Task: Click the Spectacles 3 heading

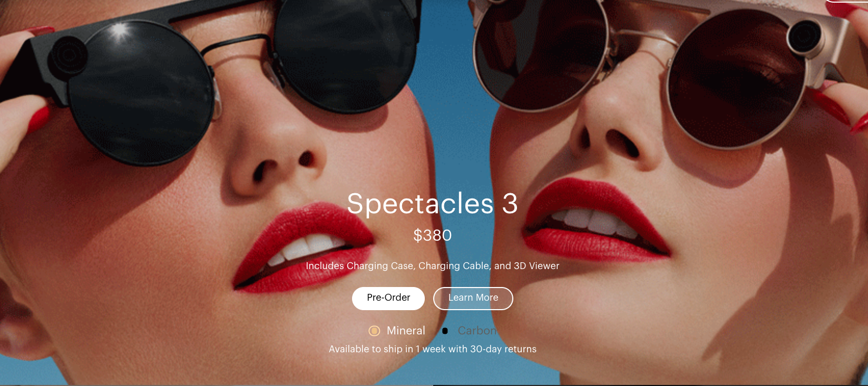Action: pos(432,203)
